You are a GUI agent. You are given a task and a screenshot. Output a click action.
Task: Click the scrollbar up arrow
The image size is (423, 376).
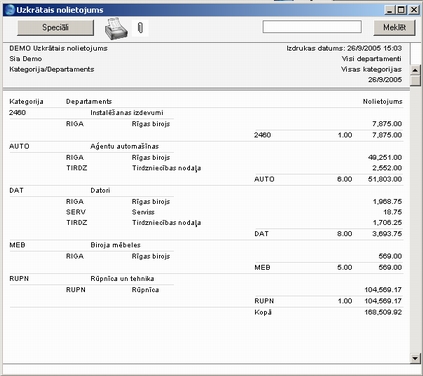click(x=415, y=70)
